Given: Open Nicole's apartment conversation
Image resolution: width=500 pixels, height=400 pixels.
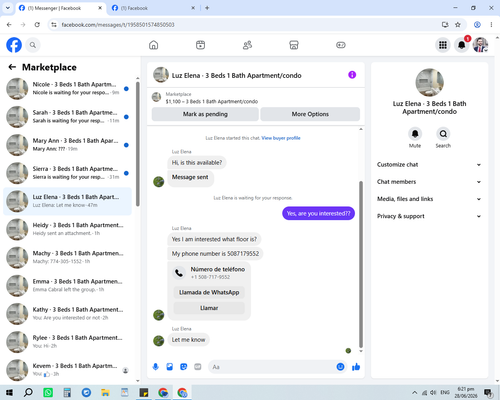Looking at the screenshot, I should click(67, 89).
